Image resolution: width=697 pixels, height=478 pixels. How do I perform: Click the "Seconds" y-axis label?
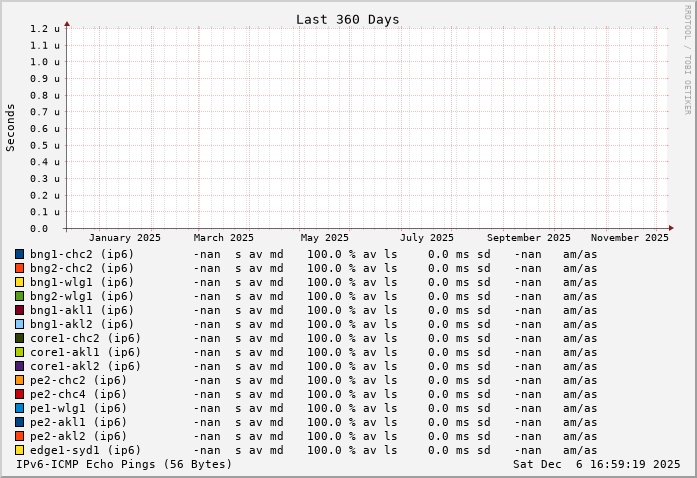[11, 127]
